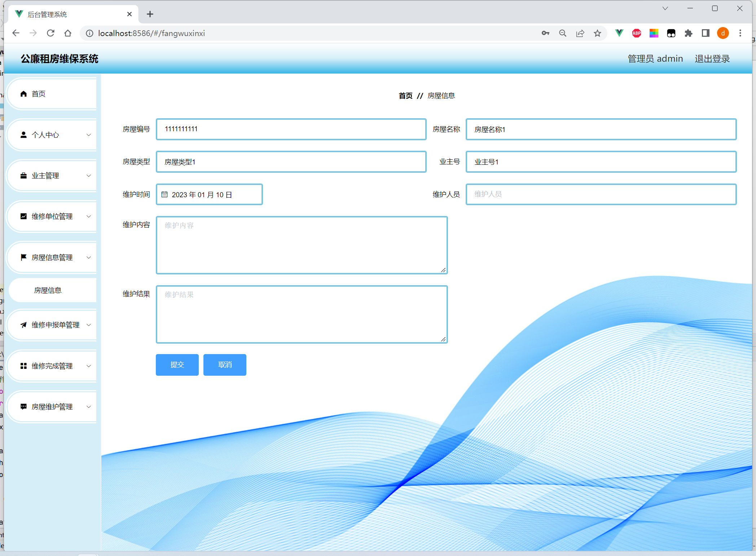Viewport: 756px width, 556px height.
Task: Click the share page icon
Action: tap(580, 33)
